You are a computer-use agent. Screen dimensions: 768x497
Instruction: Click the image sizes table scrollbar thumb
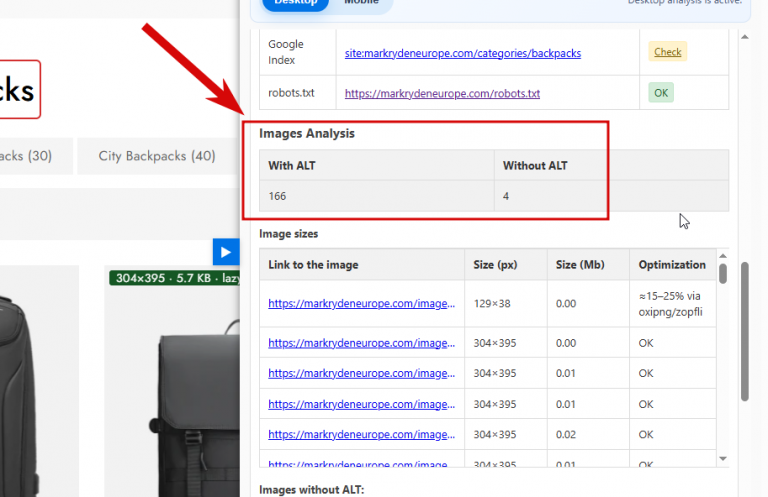coord(723,273)
